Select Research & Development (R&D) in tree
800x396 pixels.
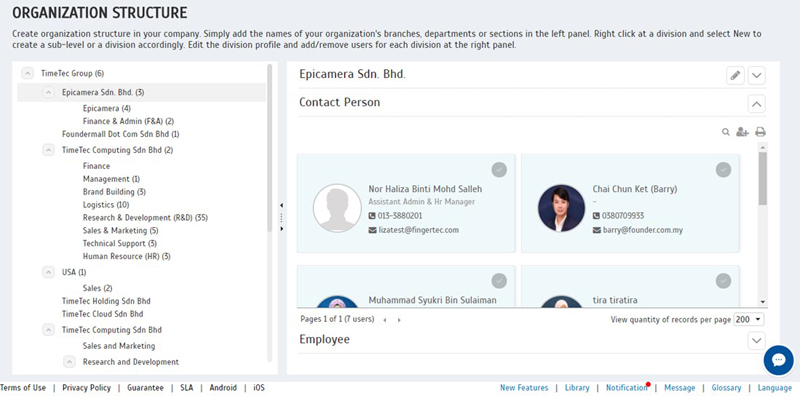pyautogui.click(x=145, y=218)
